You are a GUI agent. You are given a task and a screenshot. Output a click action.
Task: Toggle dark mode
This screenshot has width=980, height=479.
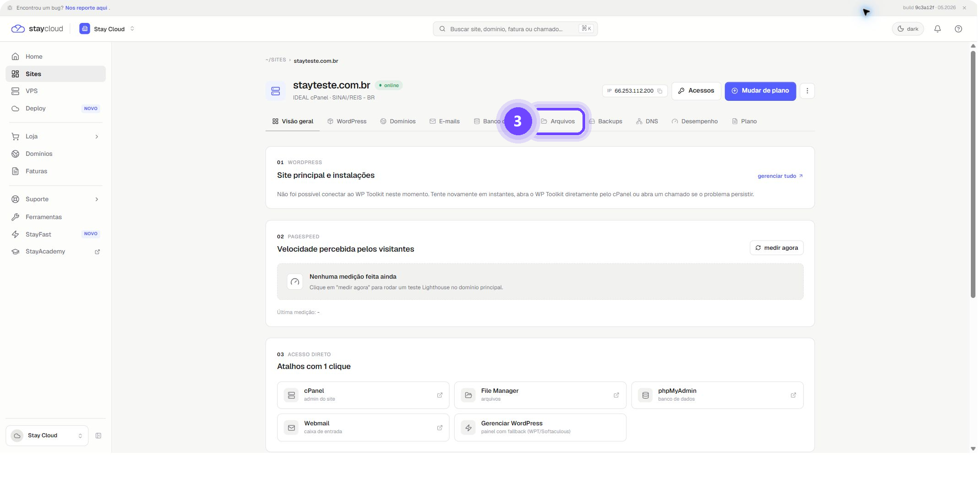[907, 29]
